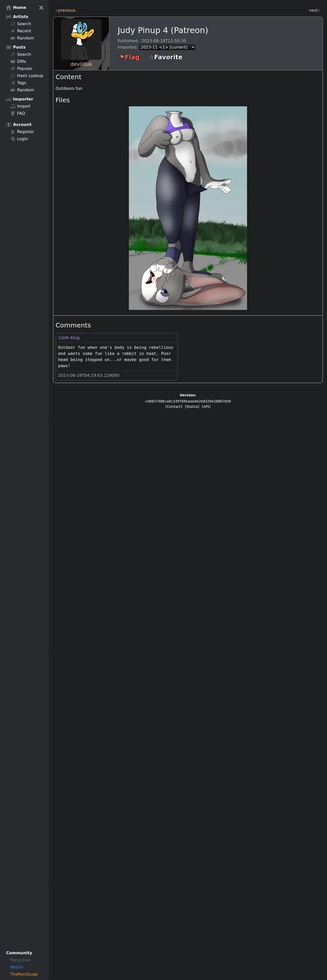Click the published date 2023-08-18T12:50:30
327x980 pixels.
point(164,41)
